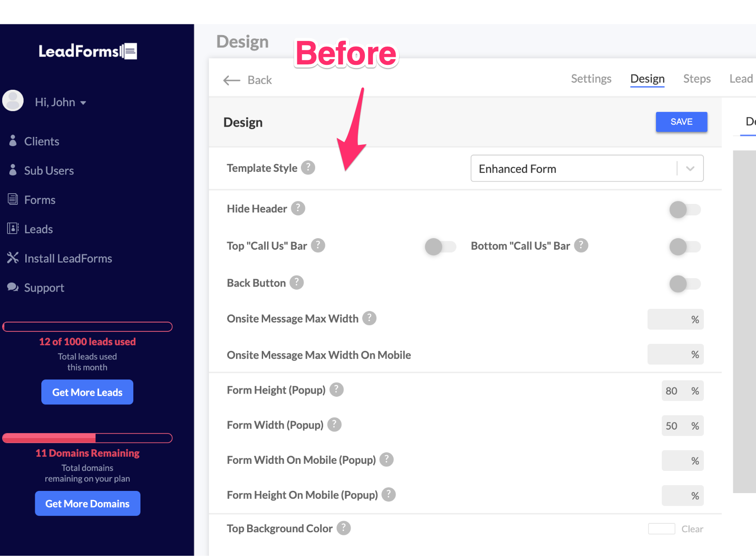Click the Forms document icon in sidebar
The height and width of the screenshot is (558, 756).
tap(13, 199)
